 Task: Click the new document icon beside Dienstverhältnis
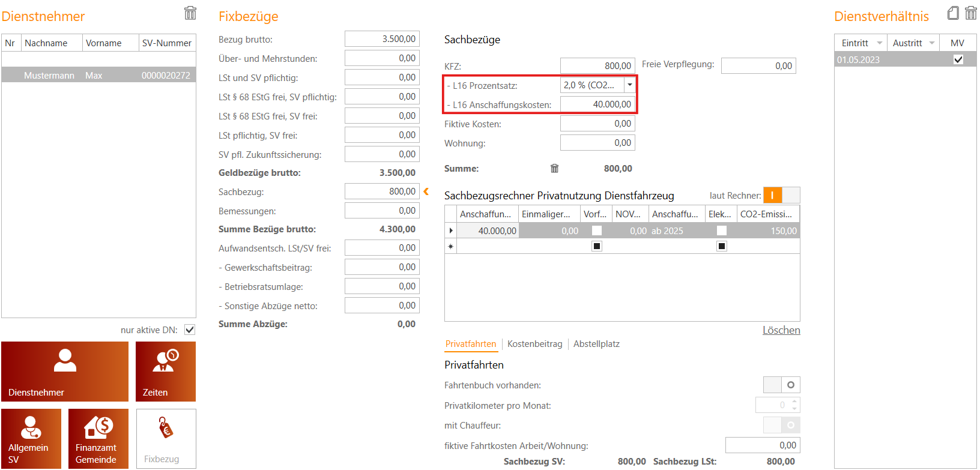pos(953,13)
